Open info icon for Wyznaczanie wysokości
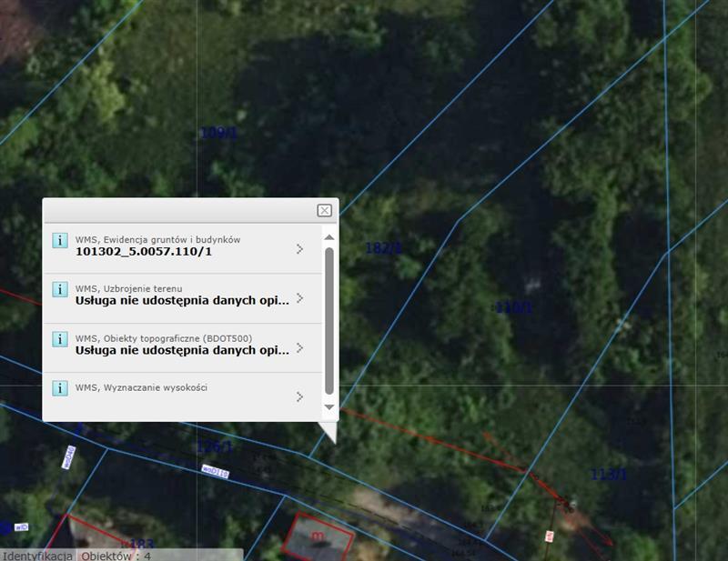 coord(60,388)
